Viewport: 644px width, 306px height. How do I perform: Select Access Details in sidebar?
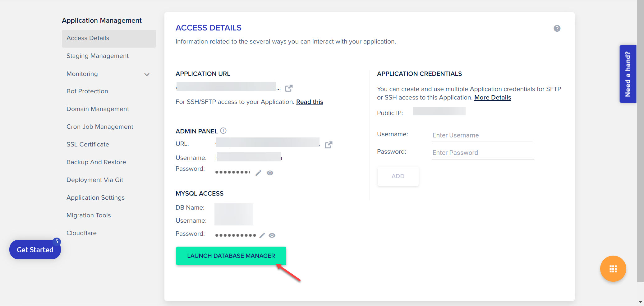point(109,38)
